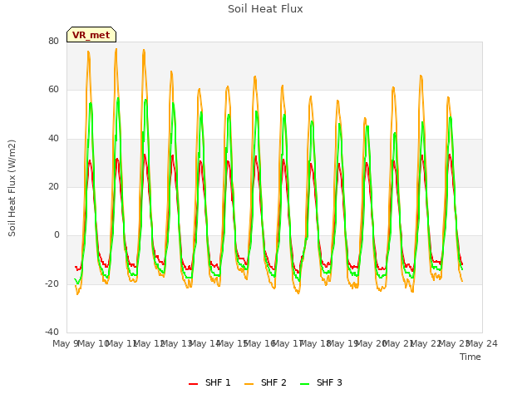The height and width of the screenshot is (399, 532).
Task: Click the red SHF 1 legend marker
Action: [x=193, y=384]
